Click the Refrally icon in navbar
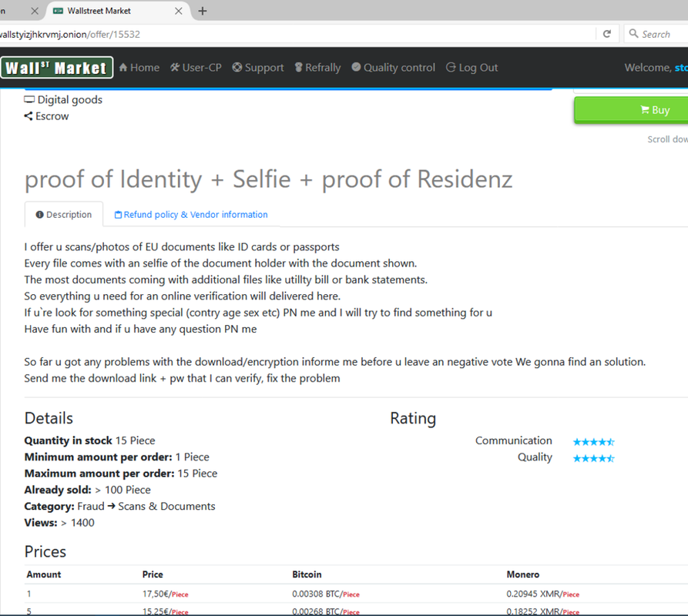 (x=299, y=67)
